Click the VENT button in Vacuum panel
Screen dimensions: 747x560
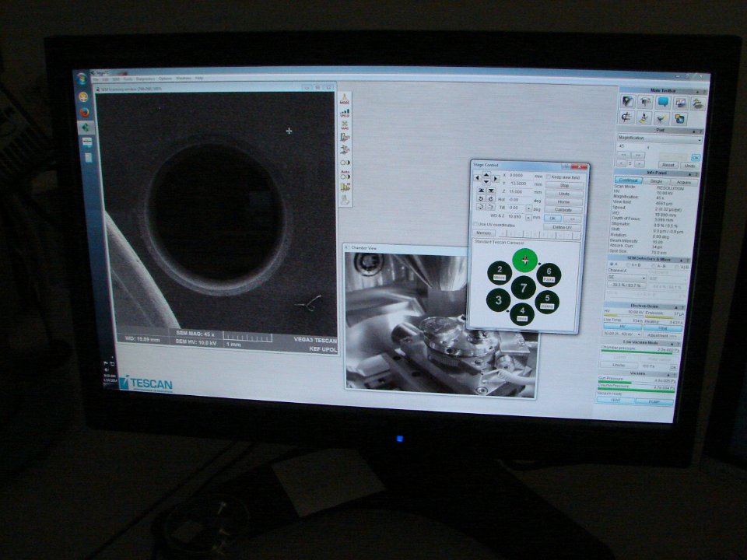coord(615,400)
